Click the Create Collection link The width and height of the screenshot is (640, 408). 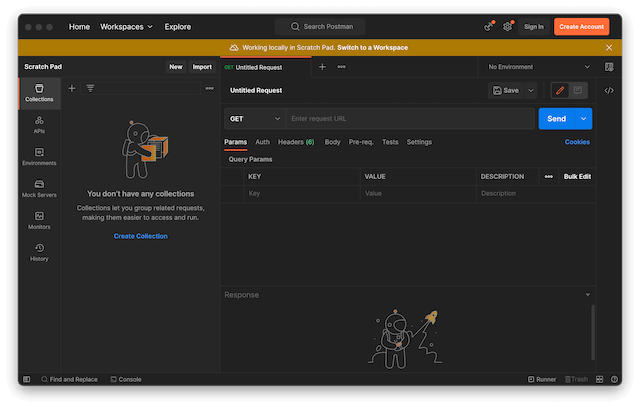pyautogui.click(x=140, y=236)
